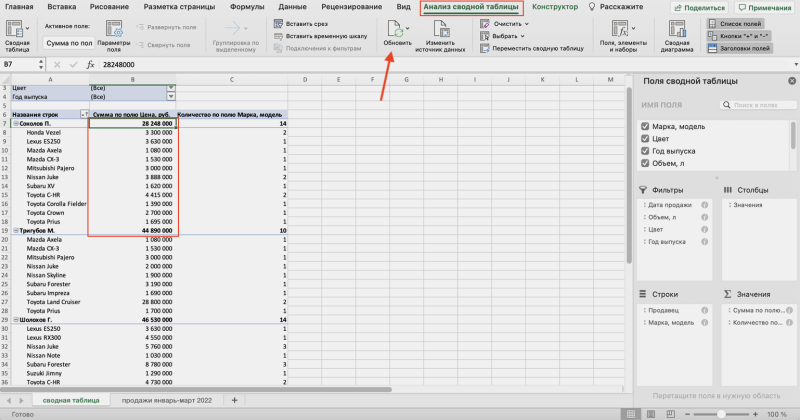This screenshot has height=420, width=800.
Task: Click Вставить срез slicer icon
Action: 279,23
